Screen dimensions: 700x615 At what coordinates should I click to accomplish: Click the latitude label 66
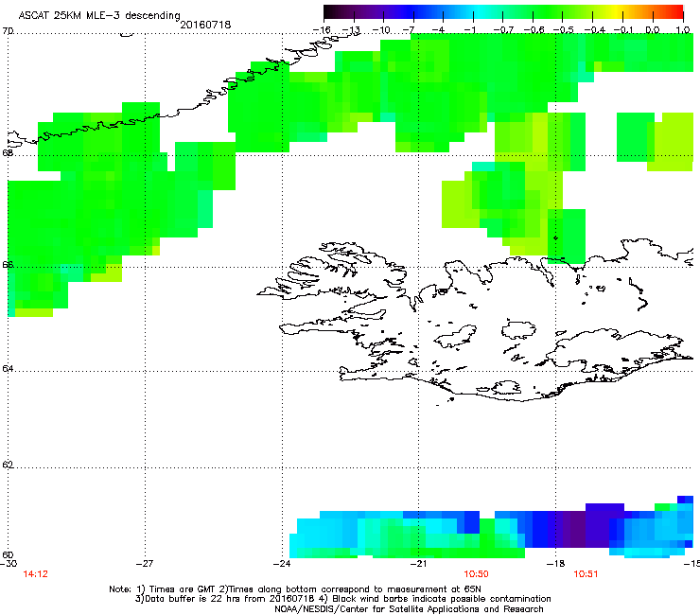[8, 264]
